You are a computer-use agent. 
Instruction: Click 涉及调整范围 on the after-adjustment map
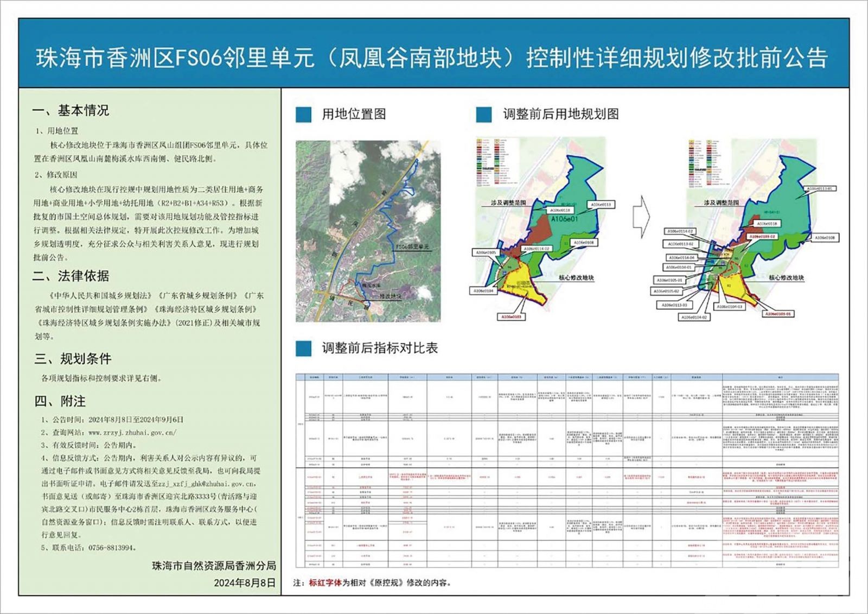coord(722,202)
